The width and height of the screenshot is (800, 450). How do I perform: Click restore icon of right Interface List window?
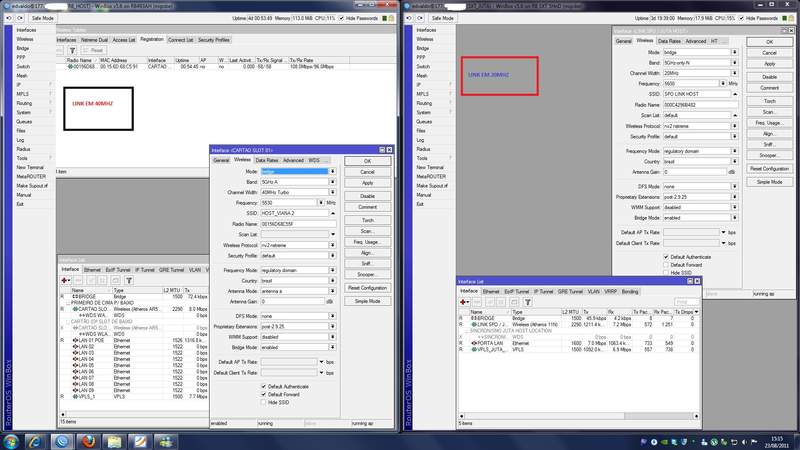pyautogui.click(x=690, y=281)
